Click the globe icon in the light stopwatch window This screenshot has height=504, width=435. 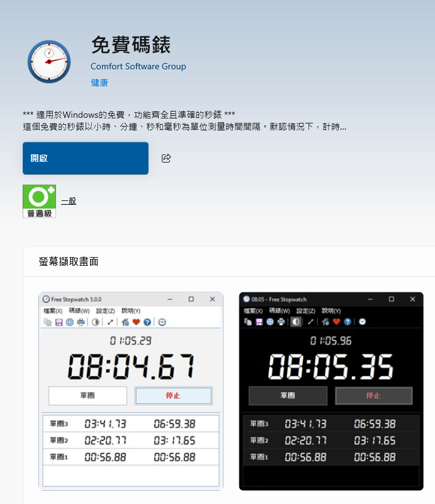[x=70, y=322]
